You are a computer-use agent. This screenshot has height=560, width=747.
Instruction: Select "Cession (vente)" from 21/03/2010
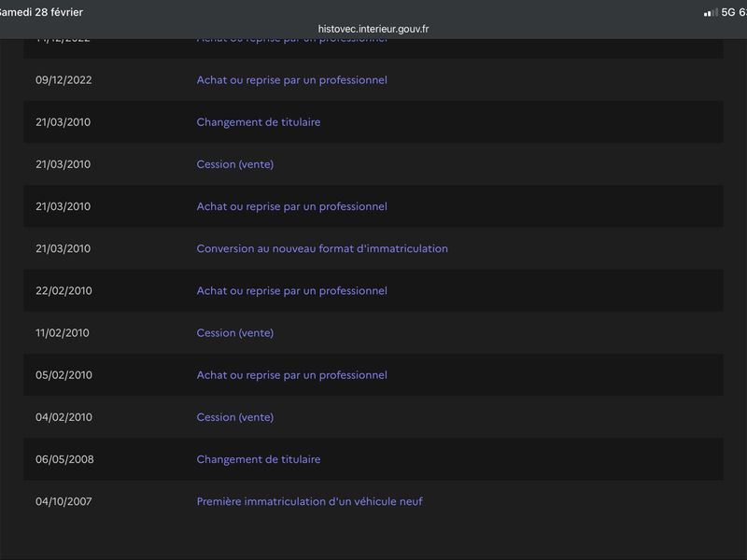[234, 164]
